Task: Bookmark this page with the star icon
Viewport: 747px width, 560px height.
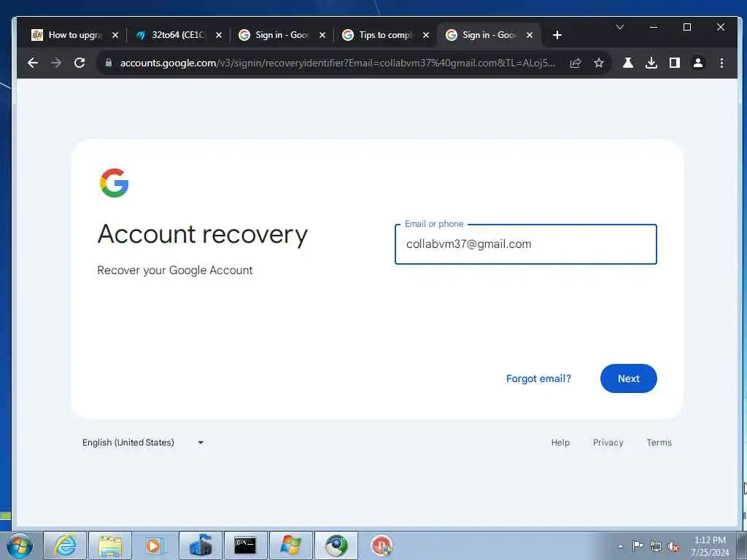Action: 599,63
